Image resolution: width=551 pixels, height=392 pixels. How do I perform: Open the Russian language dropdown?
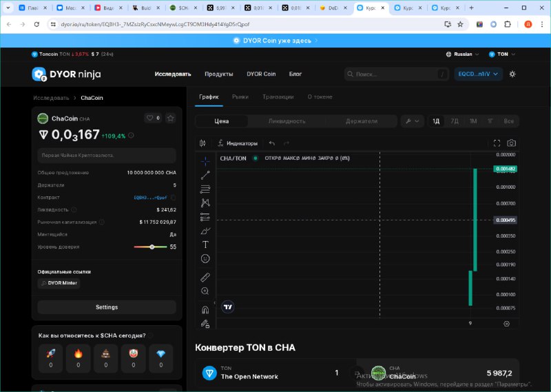coord(462,54)
